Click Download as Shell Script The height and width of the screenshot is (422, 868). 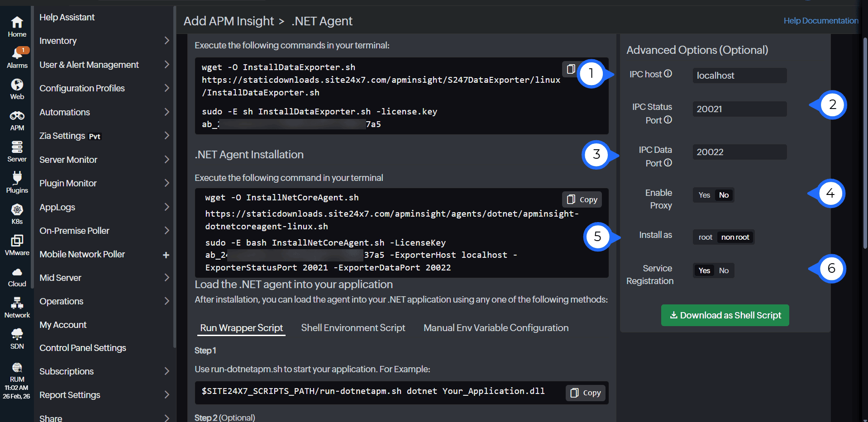[725, 315]
